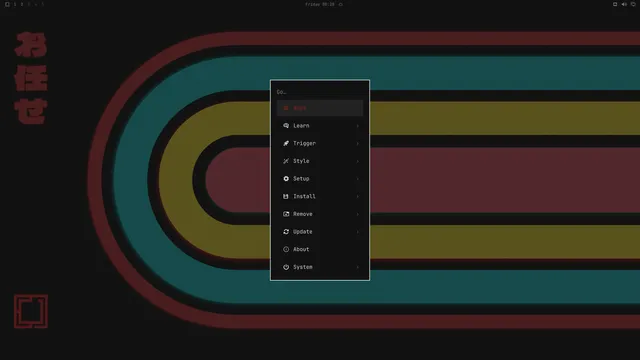
Task: Click the System power icon
Action: 286,267
